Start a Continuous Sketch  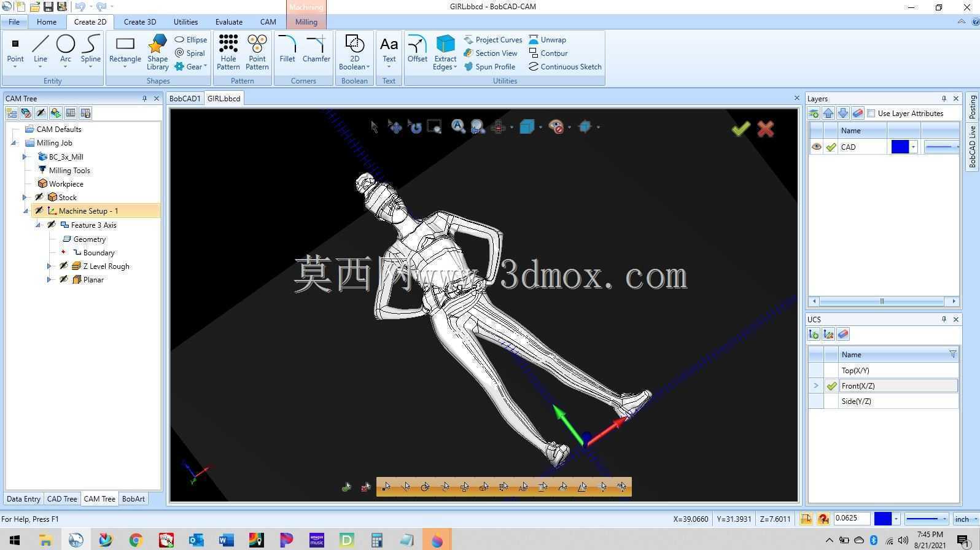(565, 67)
